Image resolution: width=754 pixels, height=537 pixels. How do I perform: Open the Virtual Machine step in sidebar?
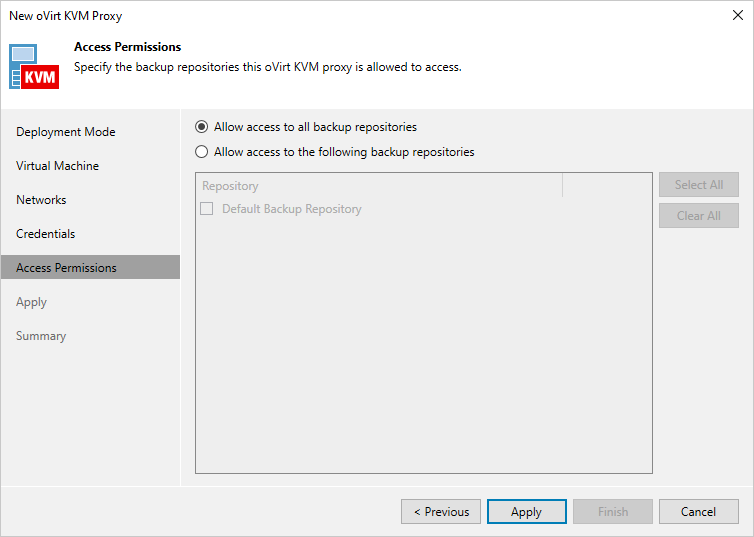click(x=58, y=166)
